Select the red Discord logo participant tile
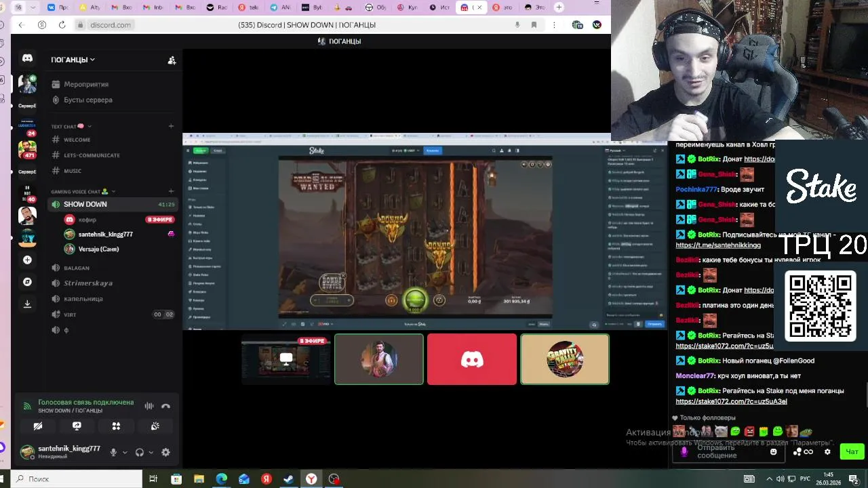Image resolution: width=868 pixels, height=488 pixels. coord(472,359)
